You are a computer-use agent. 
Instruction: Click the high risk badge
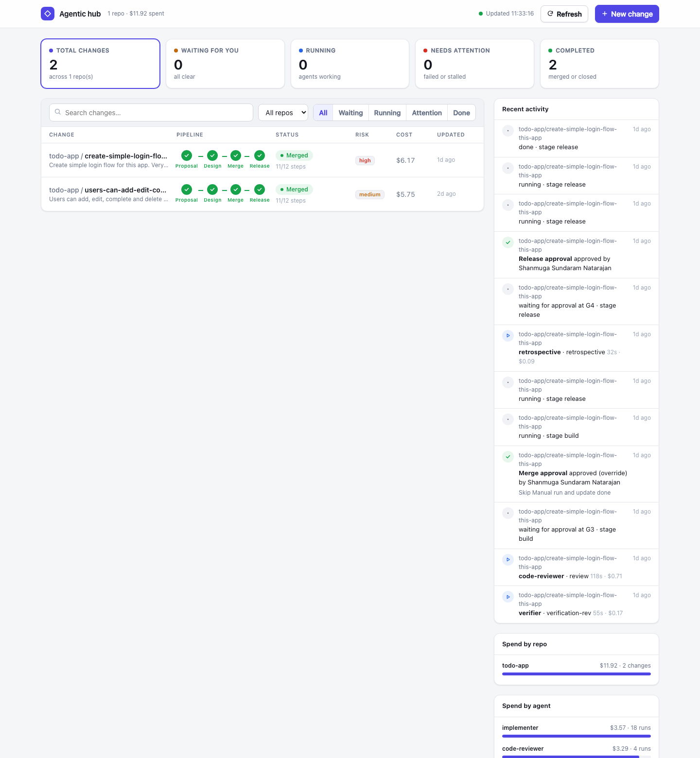click(x=365, y=160)
